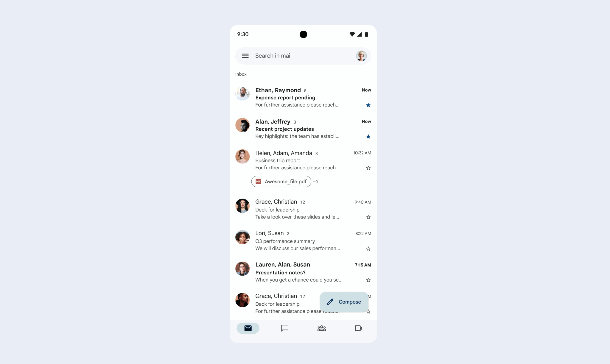Star the Lauren, Alan, Susan email
The height and width of the screenshot is (364, 610).
[x=368, y=280]
